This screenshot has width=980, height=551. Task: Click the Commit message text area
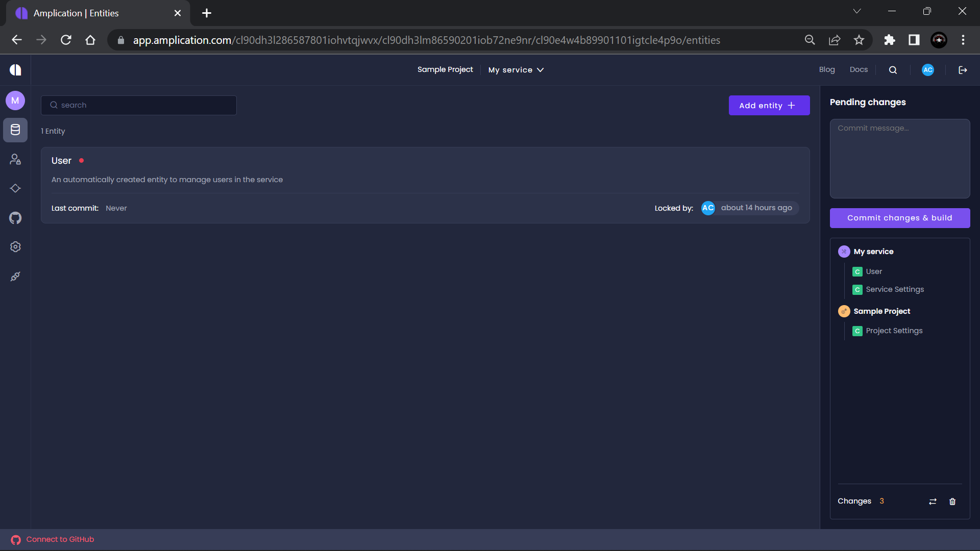coord(900,158)
